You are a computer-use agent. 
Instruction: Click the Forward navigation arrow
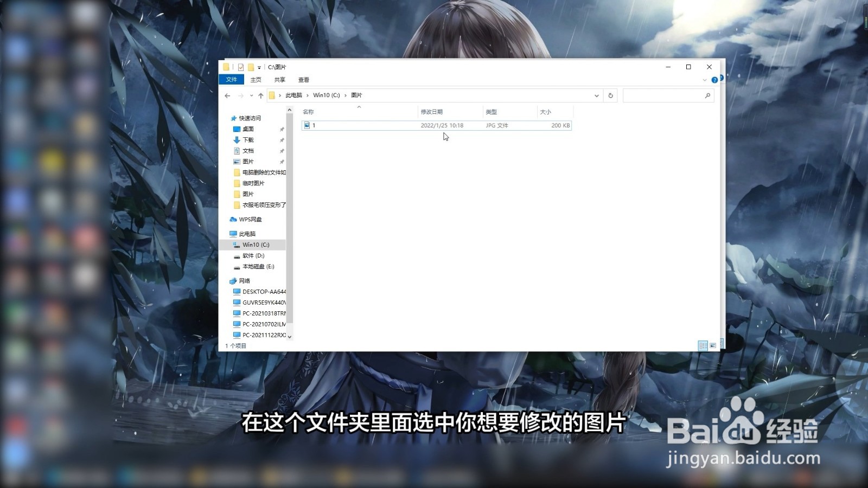[240, 95]
